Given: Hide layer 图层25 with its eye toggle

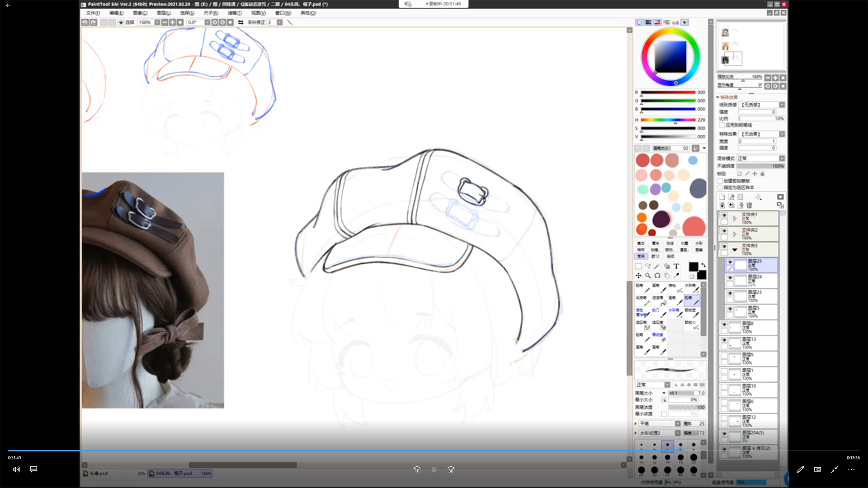Looking at the screenshot, I should click(x=730, y=262).
